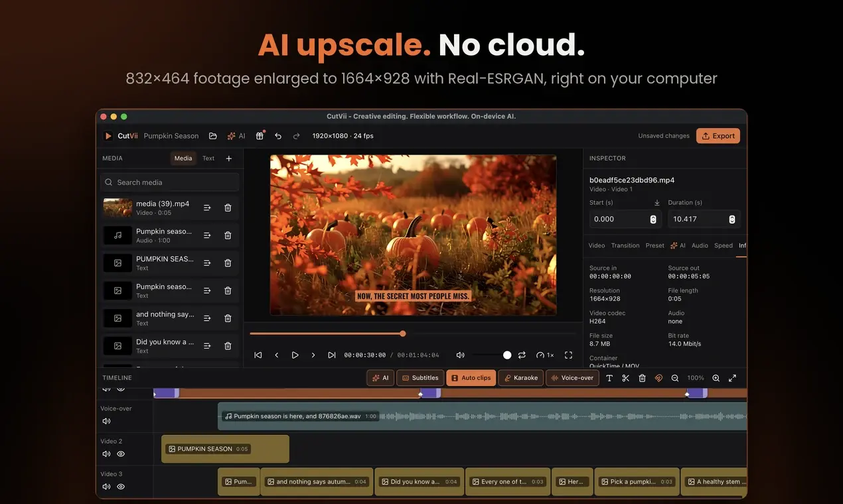The height and width of the screenshot is (504, 843).
Task: Open the Video tab in Inspector
Action: click(x=597, y=245)
